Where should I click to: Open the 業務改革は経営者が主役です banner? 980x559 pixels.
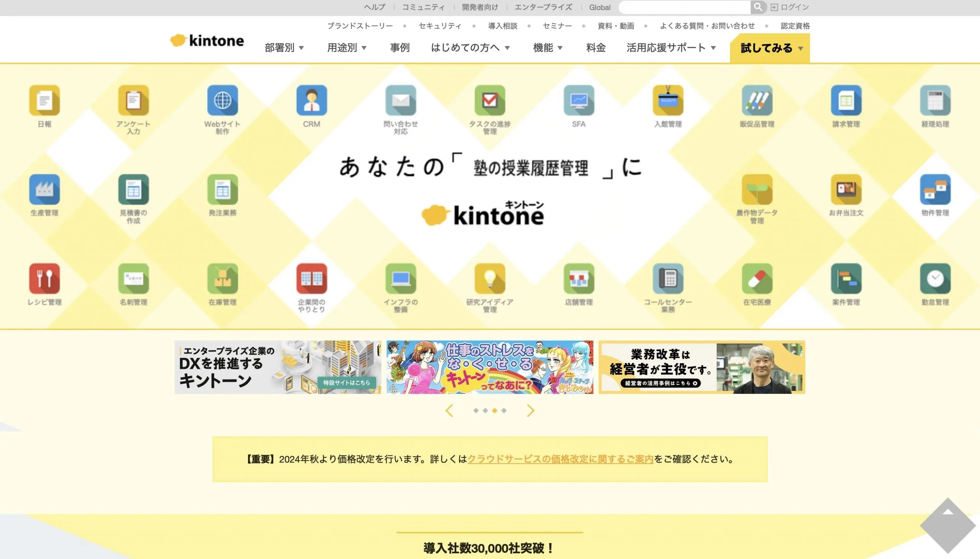click(x=702, y=367)
